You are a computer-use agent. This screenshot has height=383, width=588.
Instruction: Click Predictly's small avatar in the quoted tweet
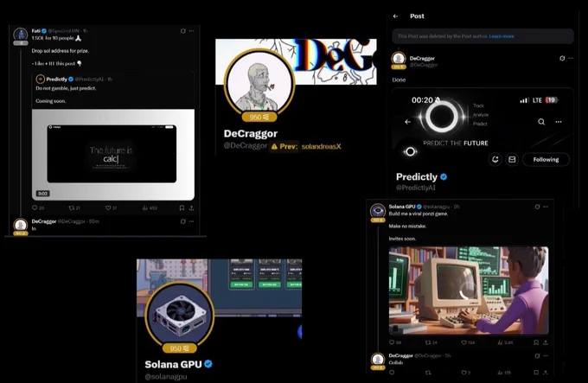(40, 79)
